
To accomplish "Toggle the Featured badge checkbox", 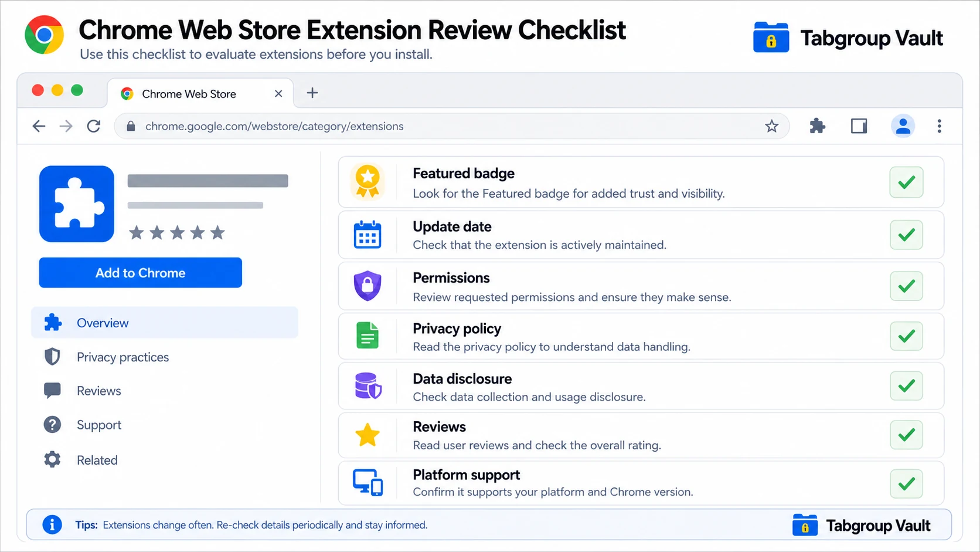I will tap(907, 182).
